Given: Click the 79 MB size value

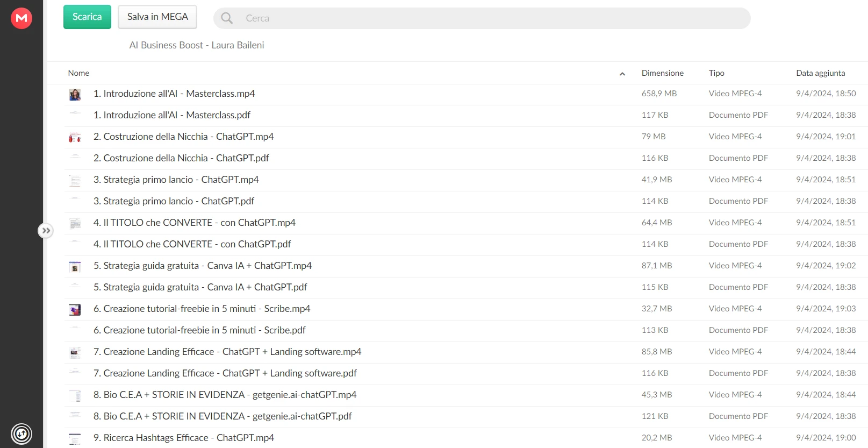Looking at the screenshot, I should click(654, 137).
